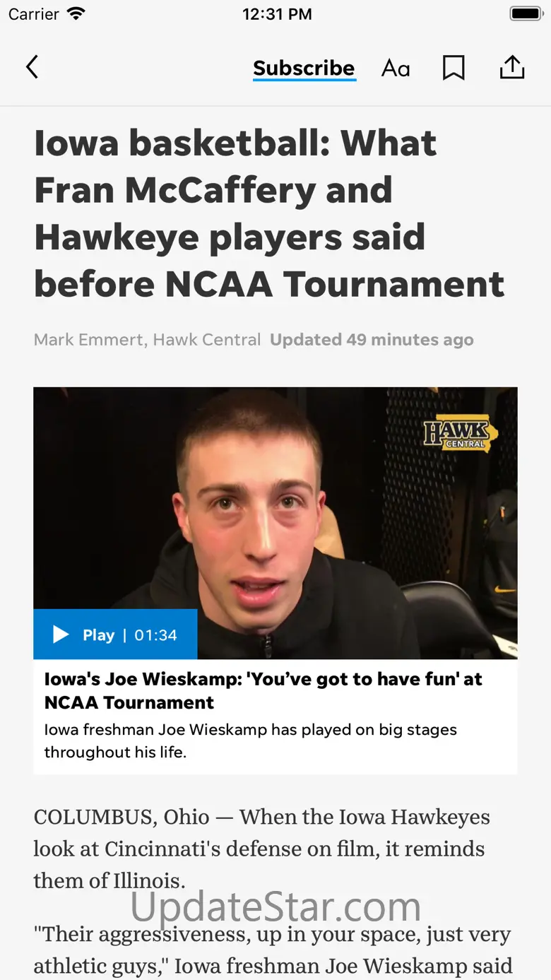Viewport: 551px width, 980px height.
Task: Tap the battery indicator icon
Action: coord(526,14)
